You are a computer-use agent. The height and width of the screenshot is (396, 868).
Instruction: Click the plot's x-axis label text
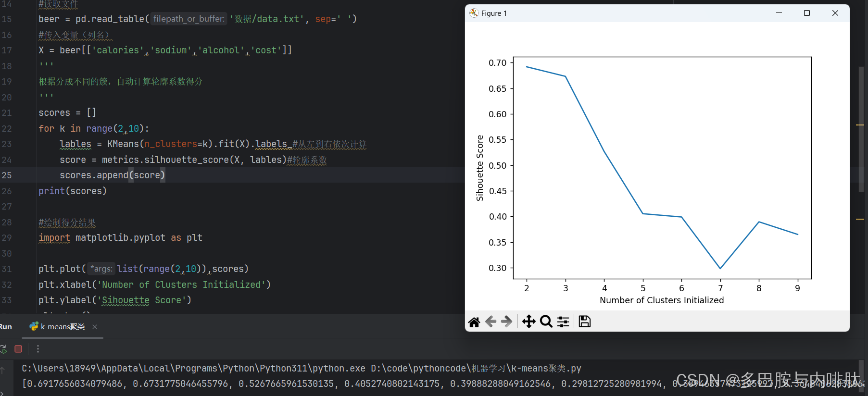pyautogui.click(x=662, y=300)
